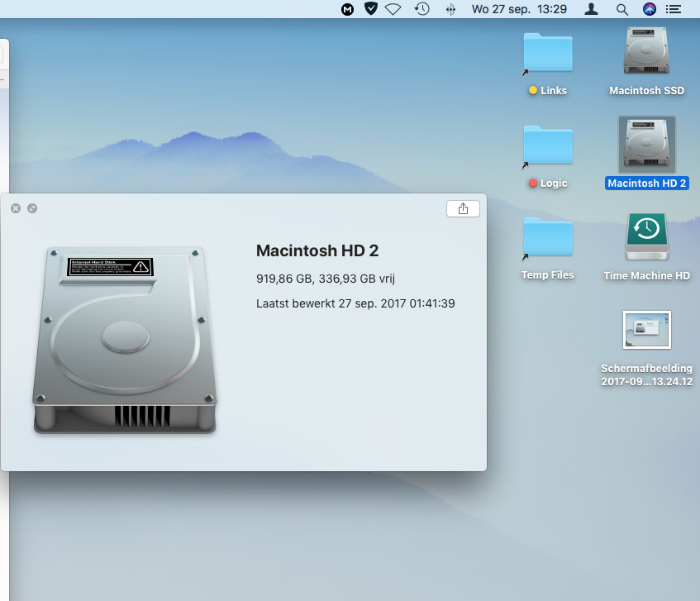Viewport: 700px width, 601px height.
Task: Click the Macintosh SSD label
Action: [x=647, y=91]
